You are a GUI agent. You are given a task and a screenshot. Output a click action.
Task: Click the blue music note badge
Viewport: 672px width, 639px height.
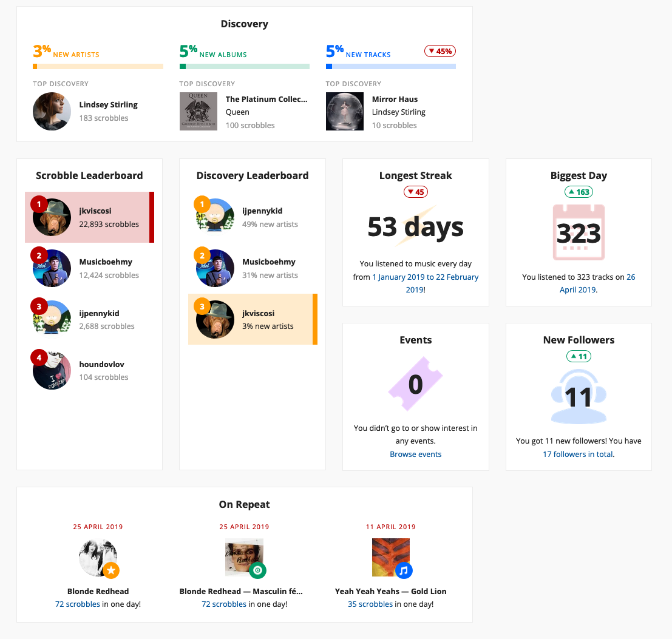pos(404,570)
